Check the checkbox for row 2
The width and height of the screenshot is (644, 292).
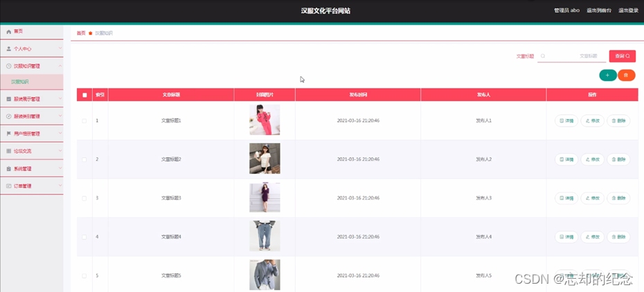[84, 159]
